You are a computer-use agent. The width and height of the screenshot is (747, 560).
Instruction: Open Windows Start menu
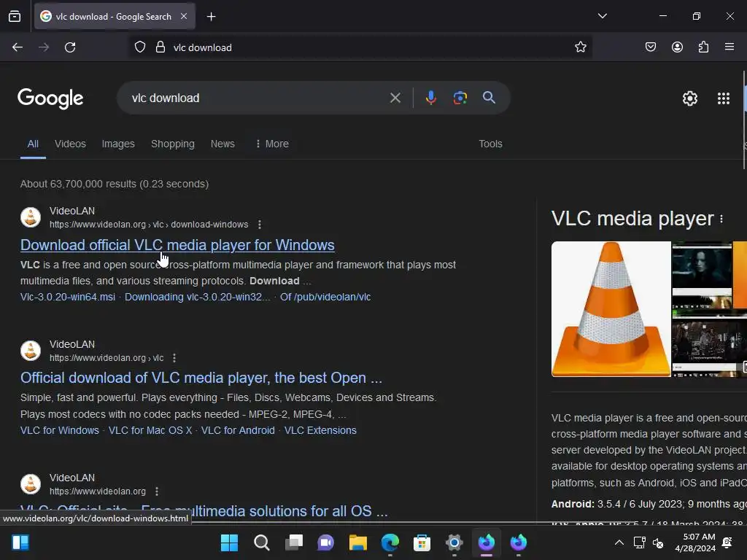[229, 542]
